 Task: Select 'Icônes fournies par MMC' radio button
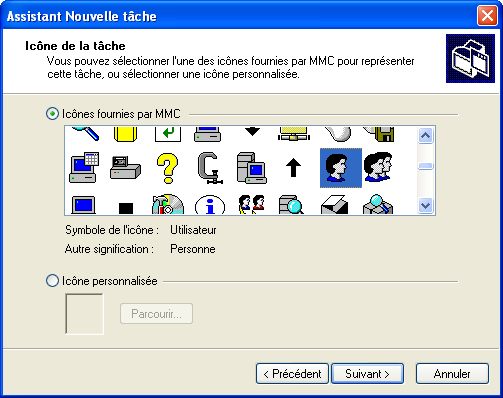52,114
